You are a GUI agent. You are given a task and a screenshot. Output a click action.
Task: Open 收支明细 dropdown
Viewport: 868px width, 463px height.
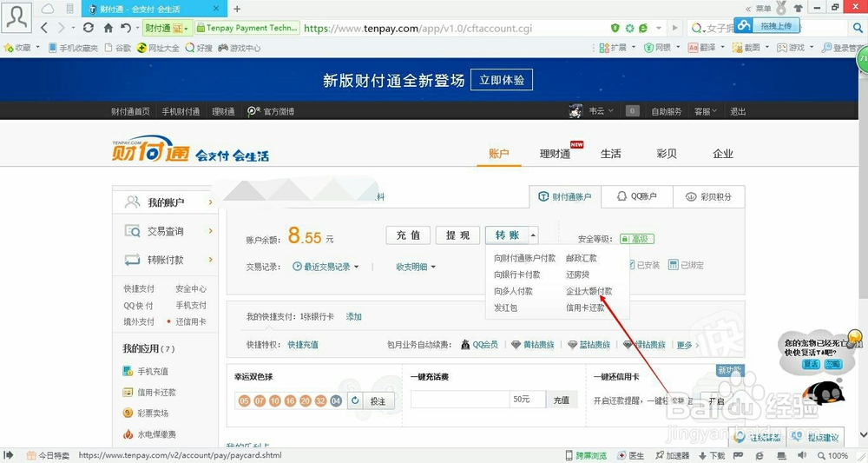click(416, 267)
